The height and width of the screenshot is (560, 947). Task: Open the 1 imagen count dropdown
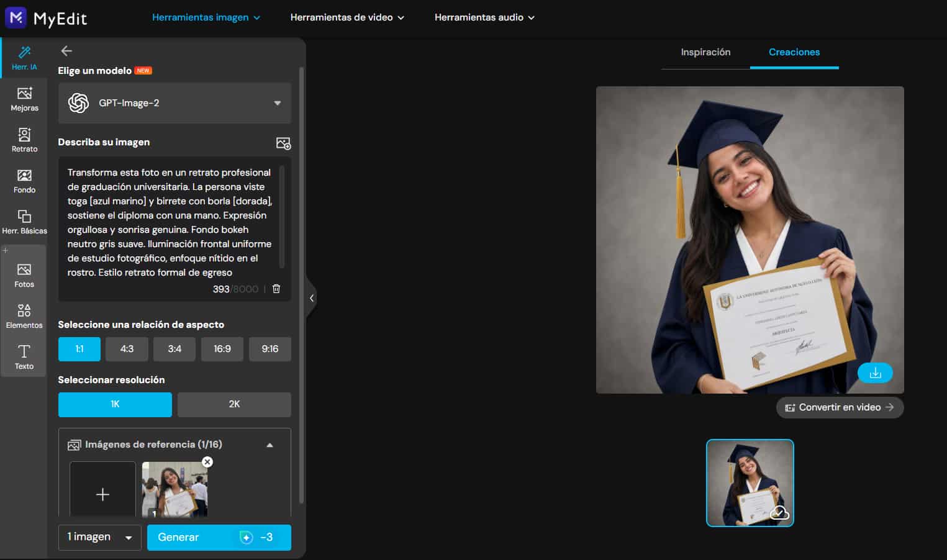coord(100,538)
